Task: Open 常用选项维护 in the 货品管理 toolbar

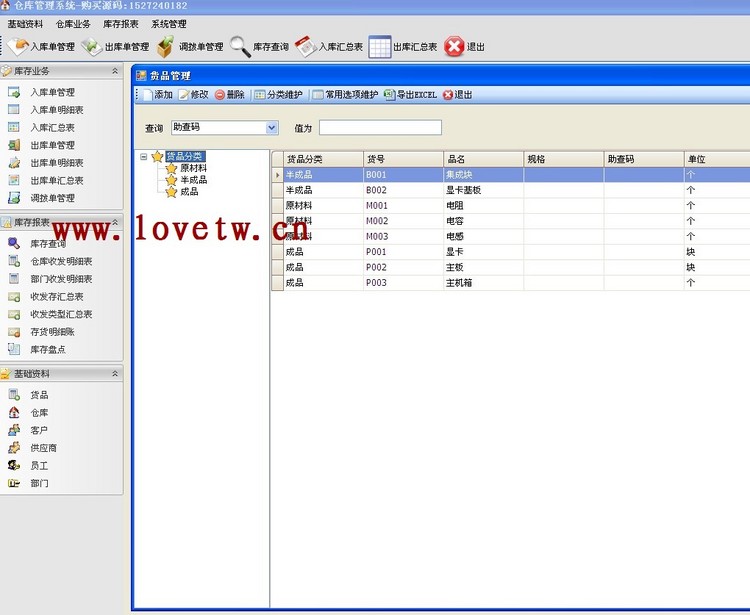Action: (345, 95)
